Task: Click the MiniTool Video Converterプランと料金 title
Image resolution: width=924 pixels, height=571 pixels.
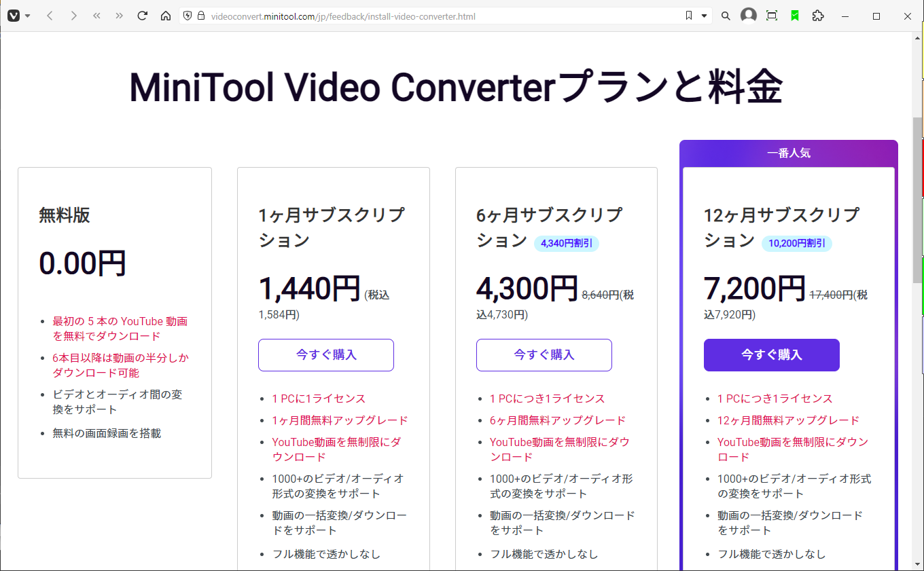Action: tap(456, 87)
